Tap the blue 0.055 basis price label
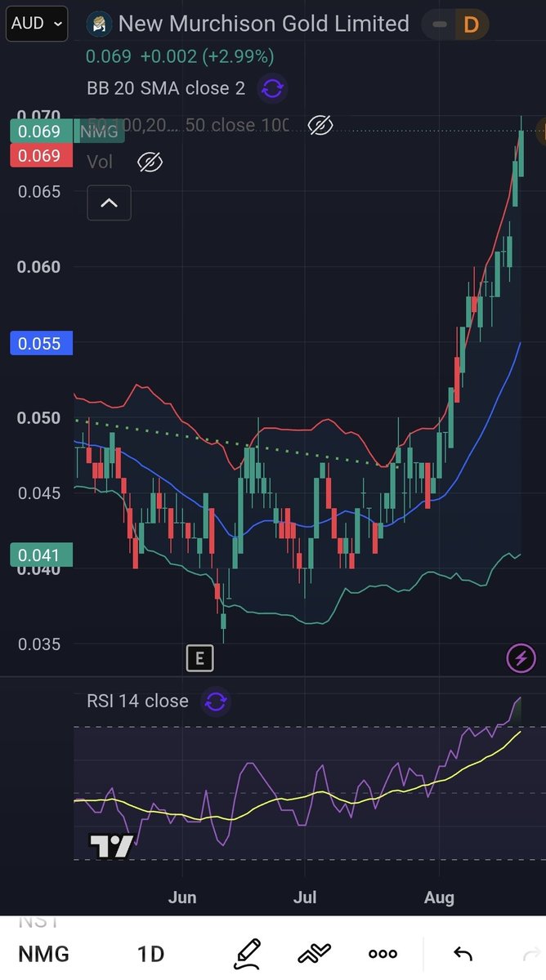Image resolution: width=546 pixels, height=980 pixels. [41, 343]
